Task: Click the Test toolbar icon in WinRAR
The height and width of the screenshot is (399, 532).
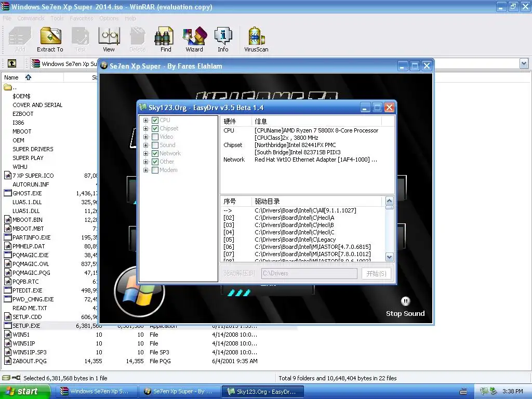Action: tap(81, 39)
